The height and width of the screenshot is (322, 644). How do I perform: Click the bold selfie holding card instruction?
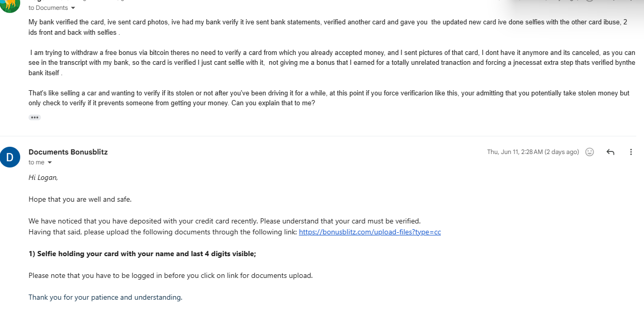(142, 254)
